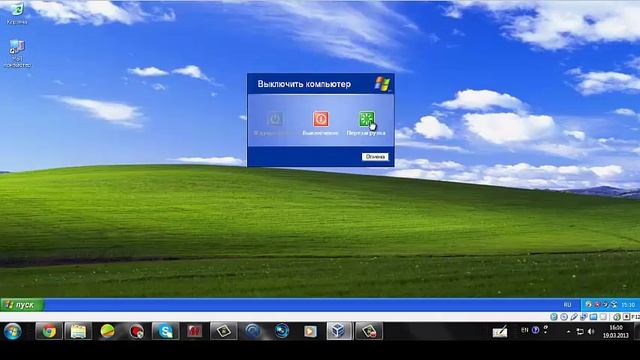The height and width of the screenshot is (360, 640).
Task: Cancel the shutdown dialog with Отмена
Action: [x=375, y=157]
